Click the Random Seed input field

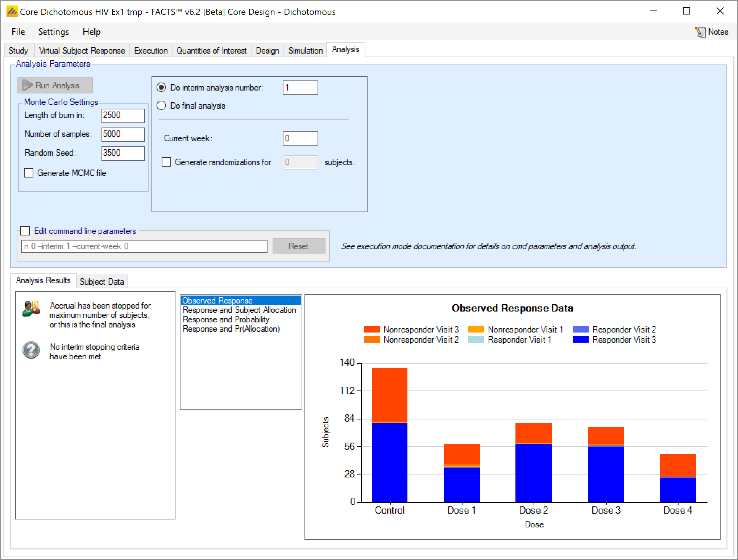123,153
